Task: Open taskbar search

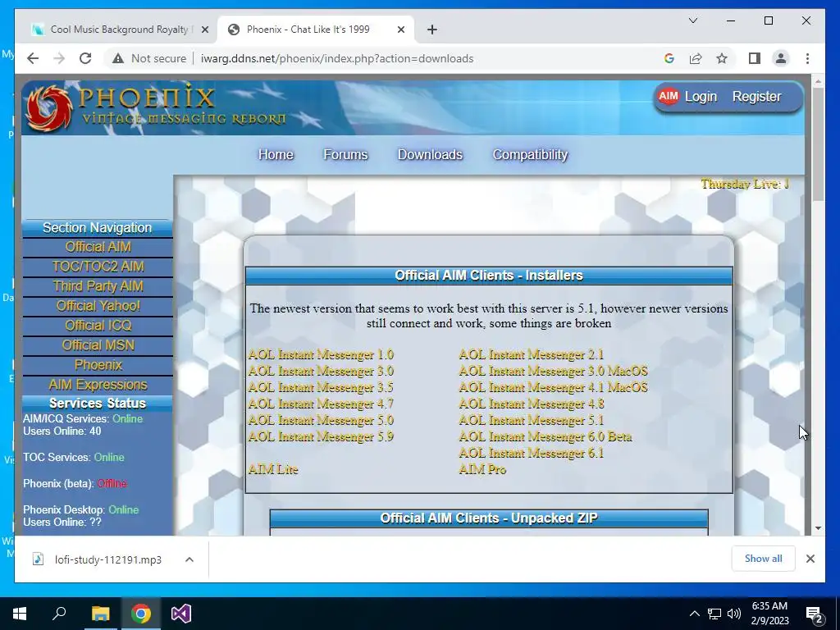Action: (x=59, y=614)
